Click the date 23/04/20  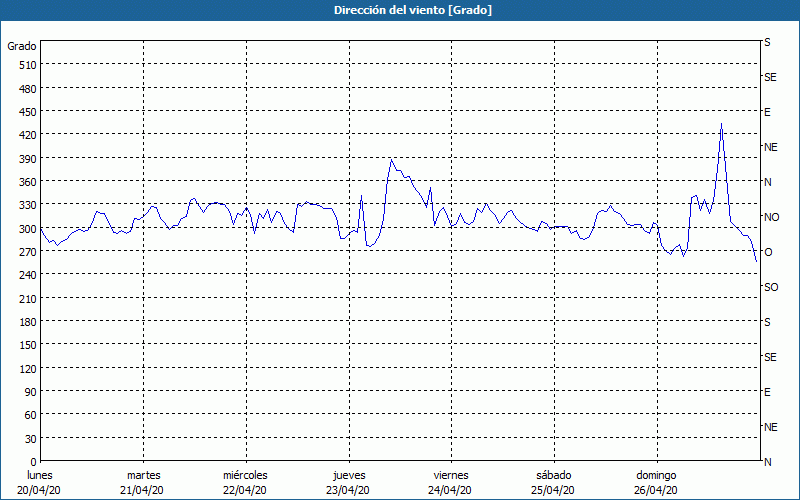348,490
